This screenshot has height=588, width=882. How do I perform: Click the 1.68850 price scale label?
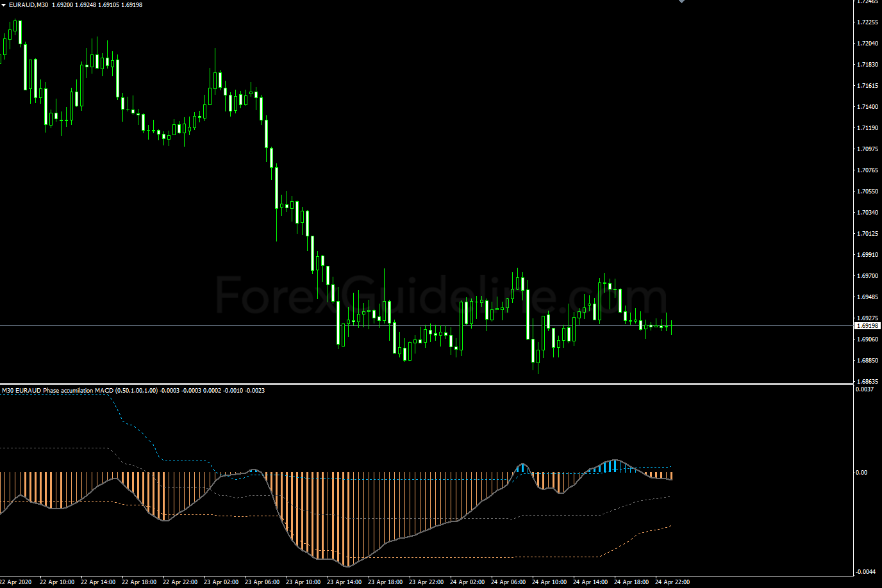tap(867, 361)
